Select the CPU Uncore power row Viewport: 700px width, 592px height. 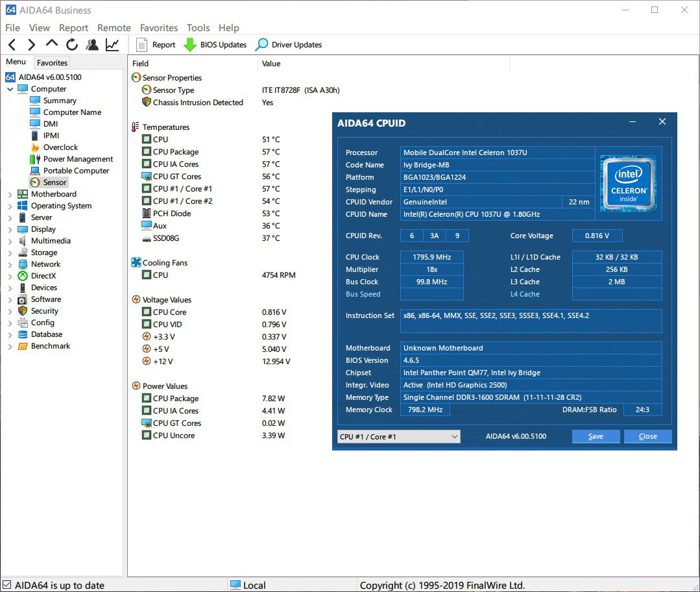[x=213, y=435]
